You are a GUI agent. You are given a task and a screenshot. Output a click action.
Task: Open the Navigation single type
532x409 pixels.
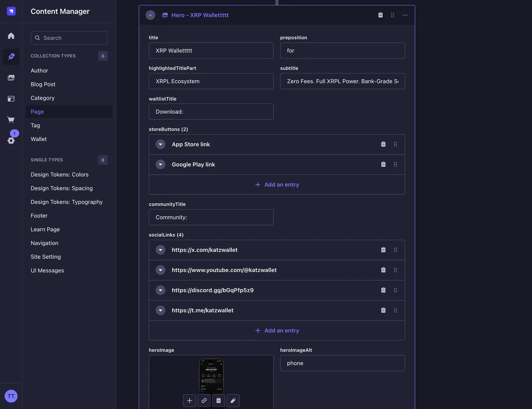44,243
